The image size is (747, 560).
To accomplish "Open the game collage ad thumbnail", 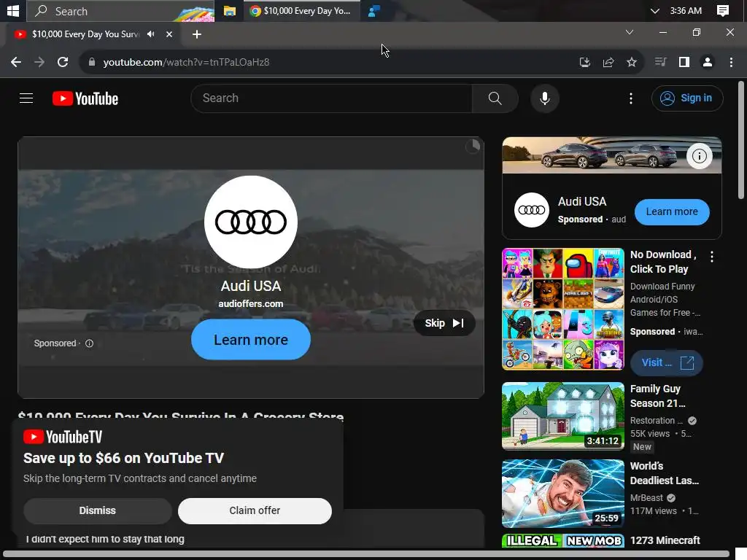I will pos(563,309).
